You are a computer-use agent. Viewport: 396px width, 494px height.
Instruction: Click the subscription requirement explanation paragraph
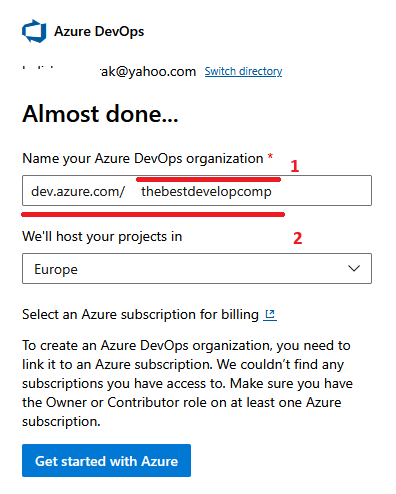187,383
